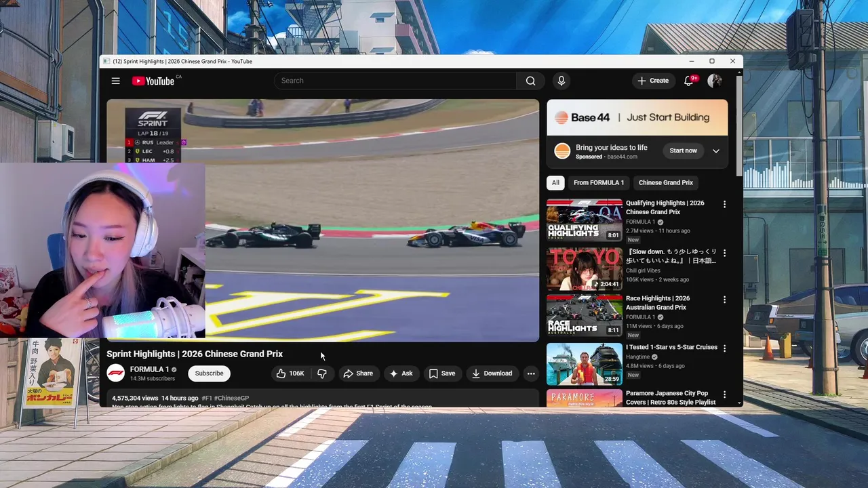Download the Sprint Highlights video
This screenshot has height=488, width=868.
(492, 373)
